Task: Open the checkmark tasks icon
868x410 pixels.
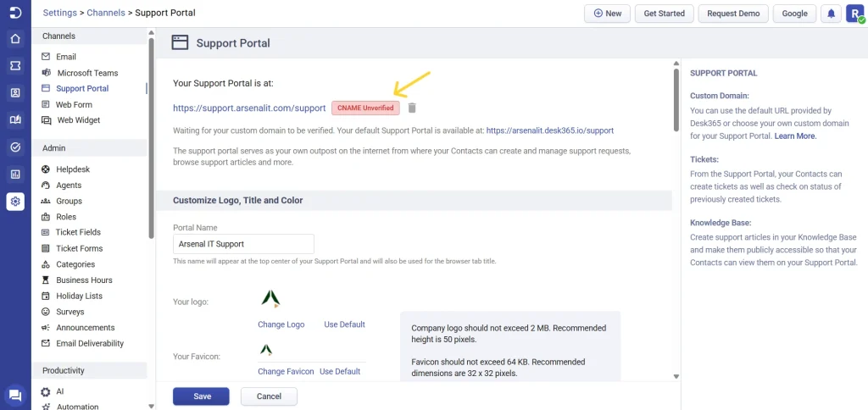Action: coord(15,147)
